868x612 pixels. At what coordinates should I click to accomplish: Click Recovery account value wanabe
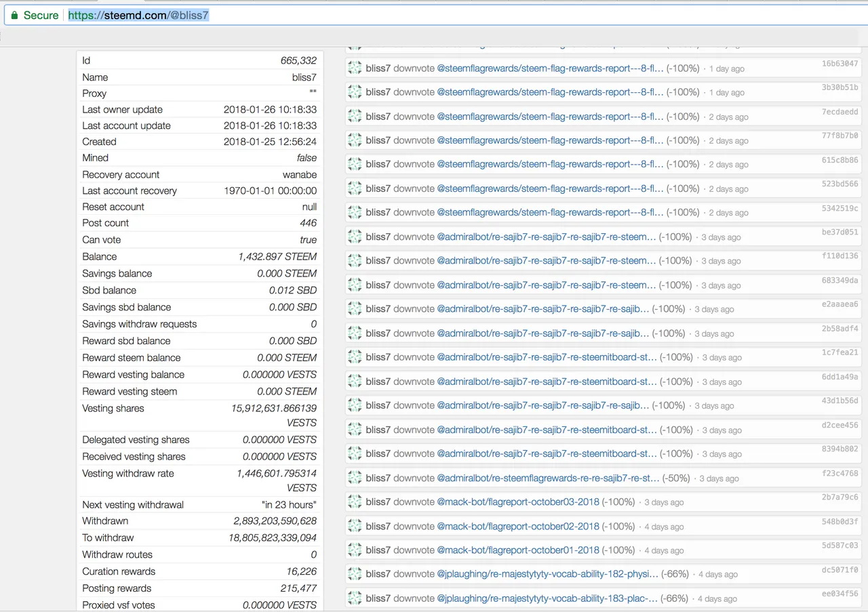(x=300, y=174)
